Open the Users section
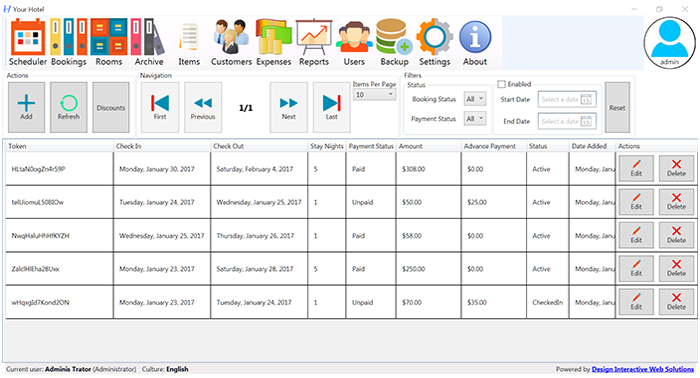700x378 pixels. click(x=354, y=42)
